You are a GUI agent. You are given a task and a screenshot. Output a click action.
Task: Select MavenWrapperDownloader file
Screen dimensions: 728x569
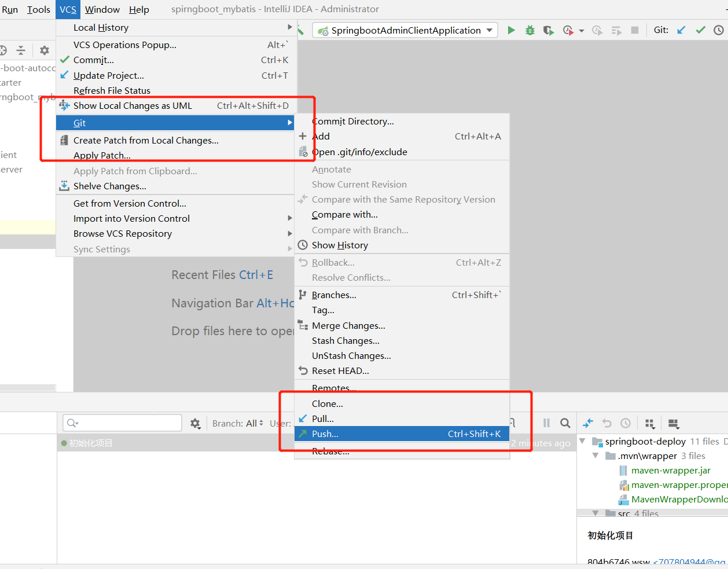tap(674, 499)
